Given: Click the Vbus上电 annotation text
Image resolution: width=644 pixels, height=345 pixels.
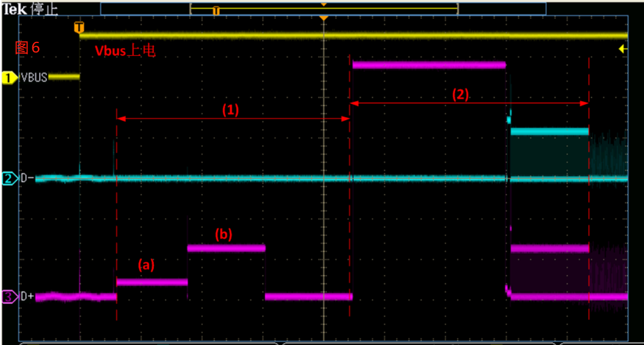Looking at the screenshot, I should (x=125, y=51).
